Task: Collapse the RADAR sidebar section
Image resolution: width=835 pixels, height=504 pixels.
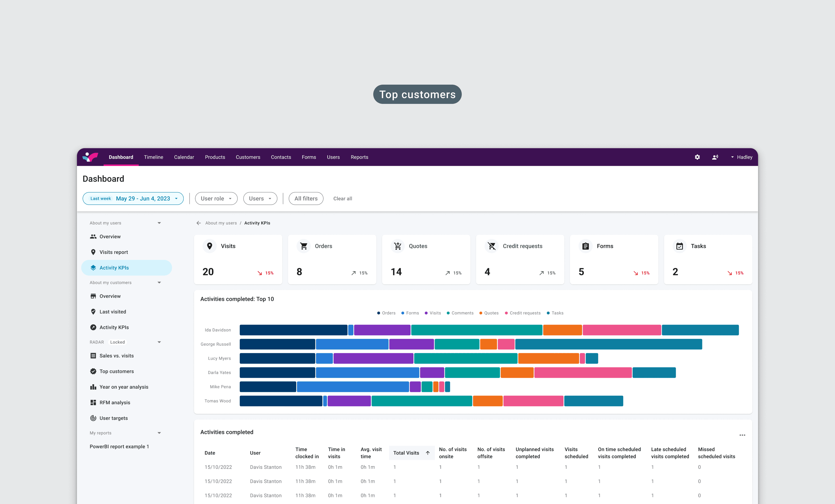Action: 159,342
